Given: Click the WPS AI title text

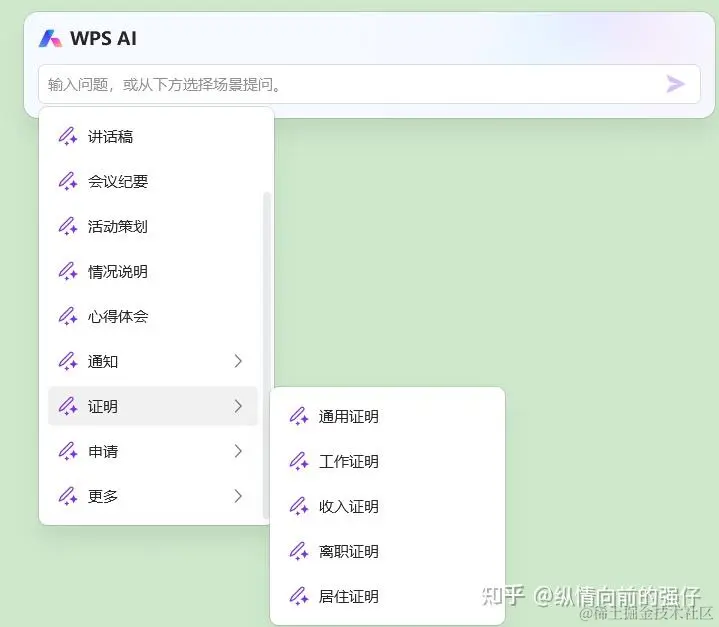Looking at the screenshot, I should tap(103, 39).
